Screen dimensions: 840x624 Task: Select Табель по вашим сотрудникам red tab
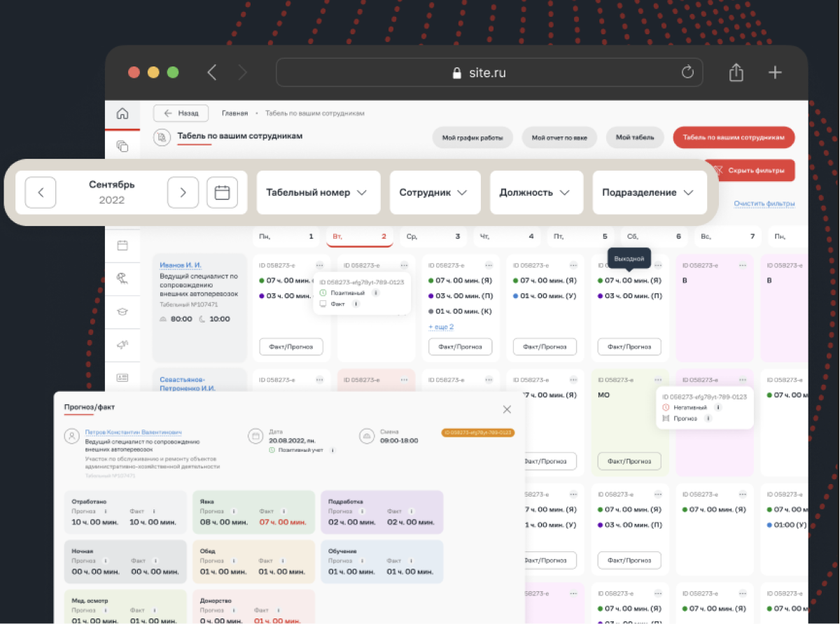coord(734,138)
